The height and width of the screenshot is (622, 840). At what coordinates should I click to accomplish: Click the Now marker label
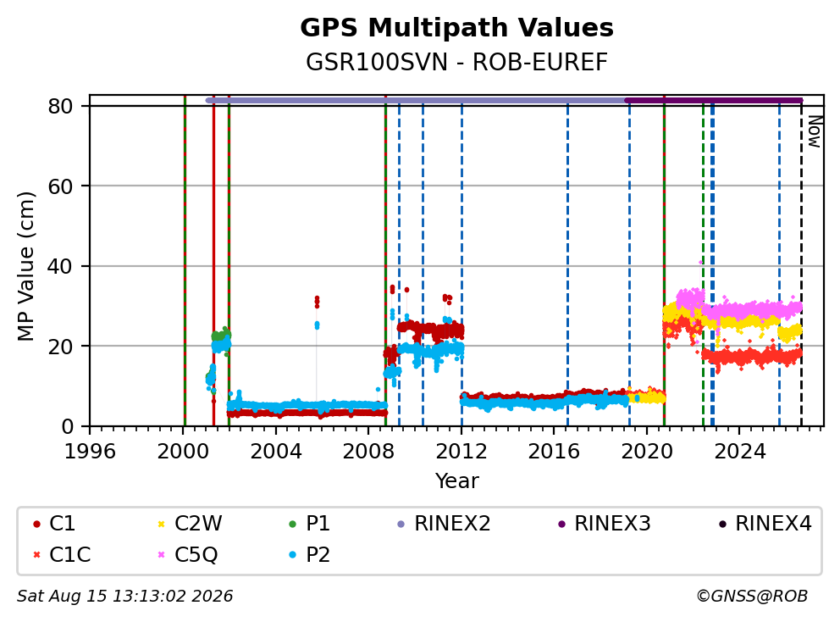[815, 132]
